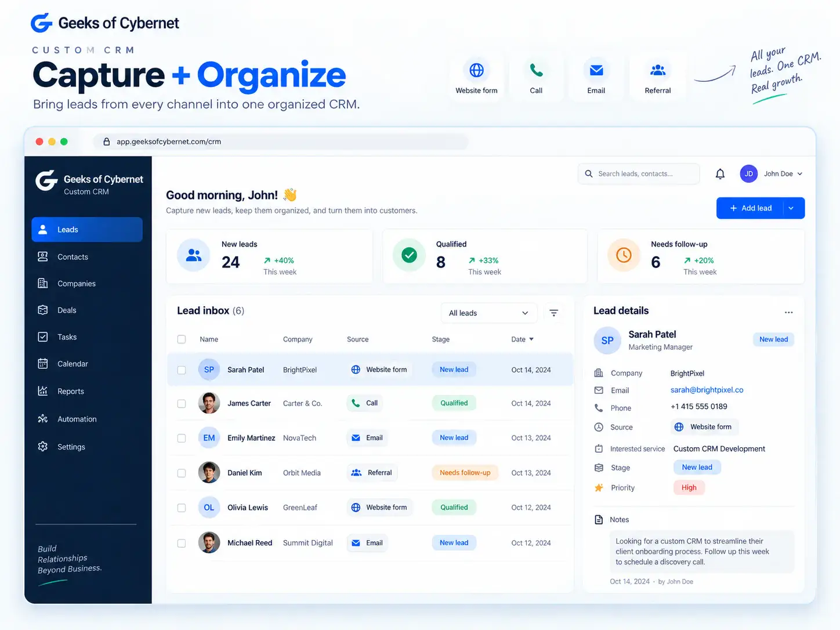Click the Needs follow-up clock icon
Viewport: 840px width, 630px height.
(624, 255)
